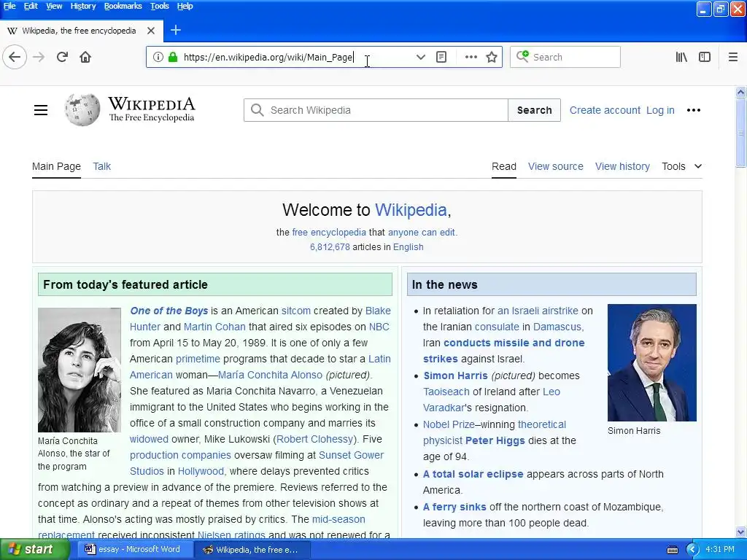Image resolution: width=747 pixels, height=560 pixels.
Task: Open the Nobel Prize link
Action: 449,425
